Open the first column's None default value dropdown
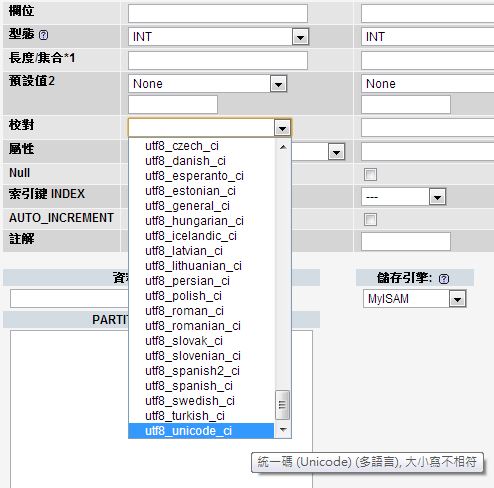Screen dimensions: 494x488 tap(208, 84)
